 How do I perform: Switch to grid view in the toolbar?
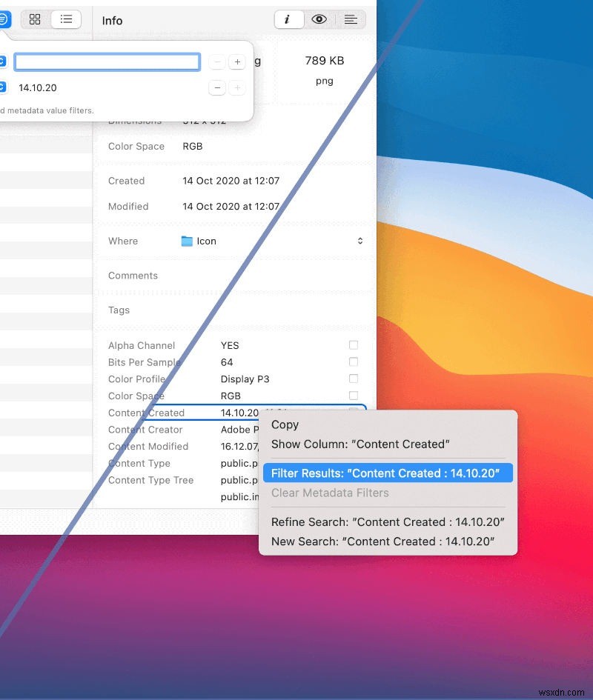(x=34, y=20)
